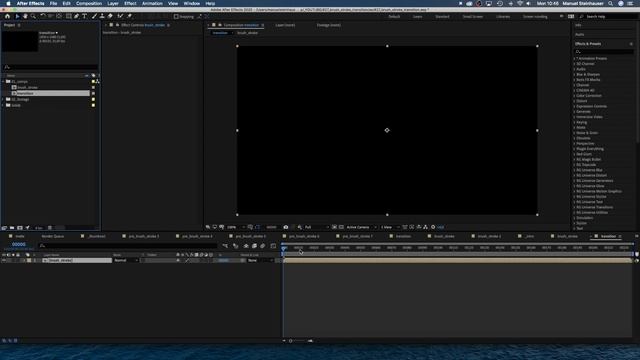Select the Type text tool
Viewport: 640px width, 360px height.
click(84, 16)
